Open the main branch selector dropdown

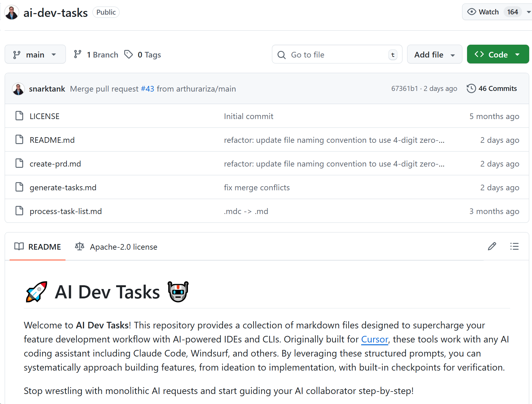[35, 54]
